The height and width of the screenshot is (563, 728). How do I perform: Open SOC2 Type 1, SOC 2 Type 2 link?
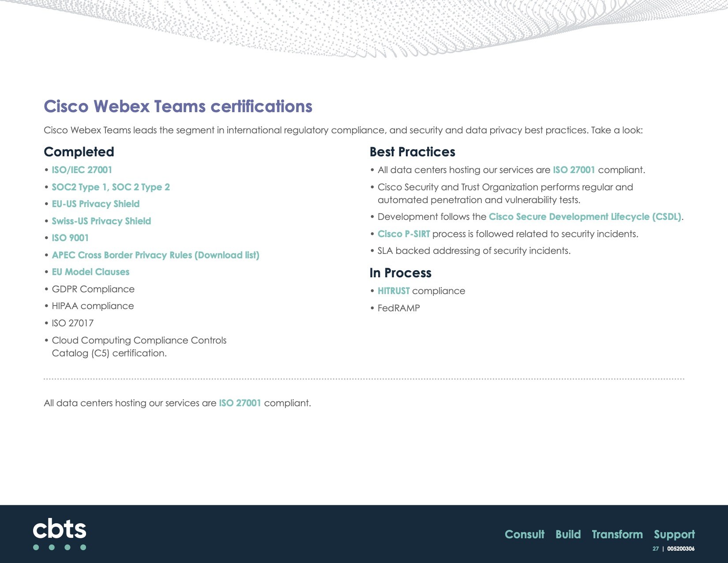point(111,187)
